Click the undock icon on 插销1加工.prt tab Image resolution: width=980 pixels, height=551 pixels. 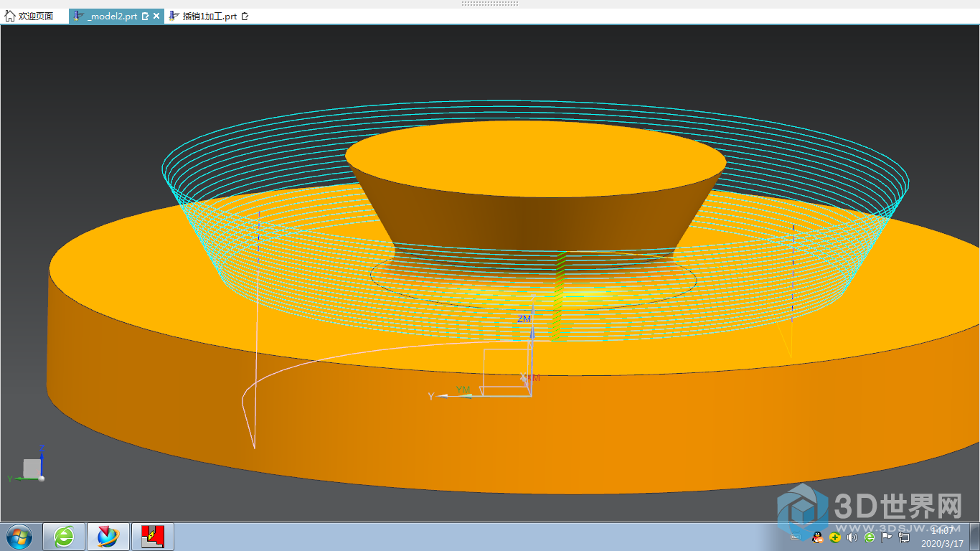click(245, 16)
